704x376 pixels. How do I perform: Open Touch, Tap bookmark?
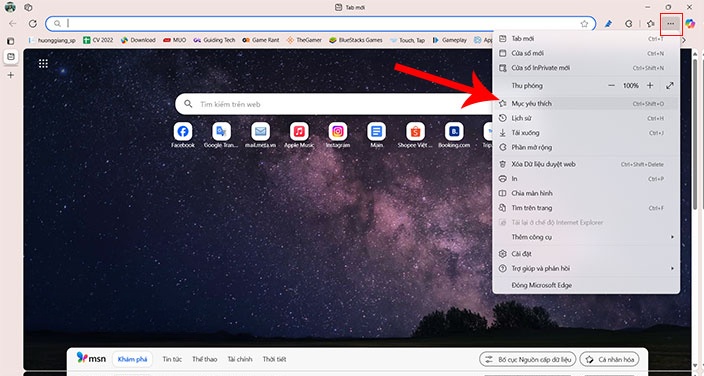point(408,40)
